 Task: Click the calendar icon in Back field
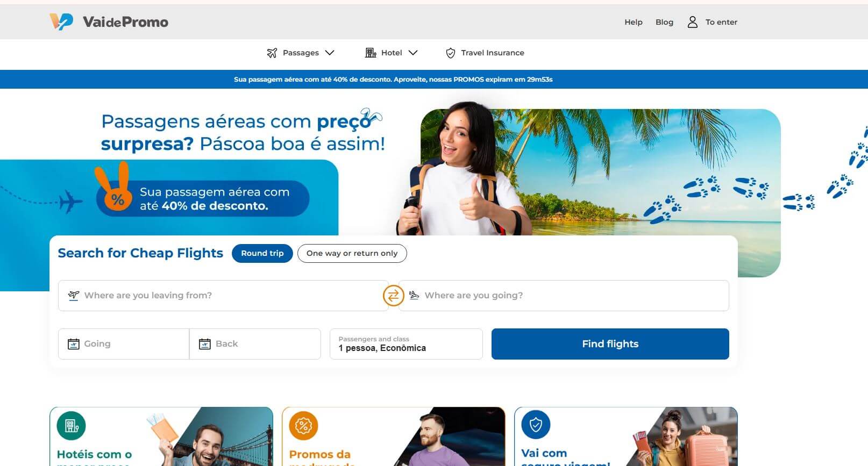pyautogui.click(x=205, y=344)
